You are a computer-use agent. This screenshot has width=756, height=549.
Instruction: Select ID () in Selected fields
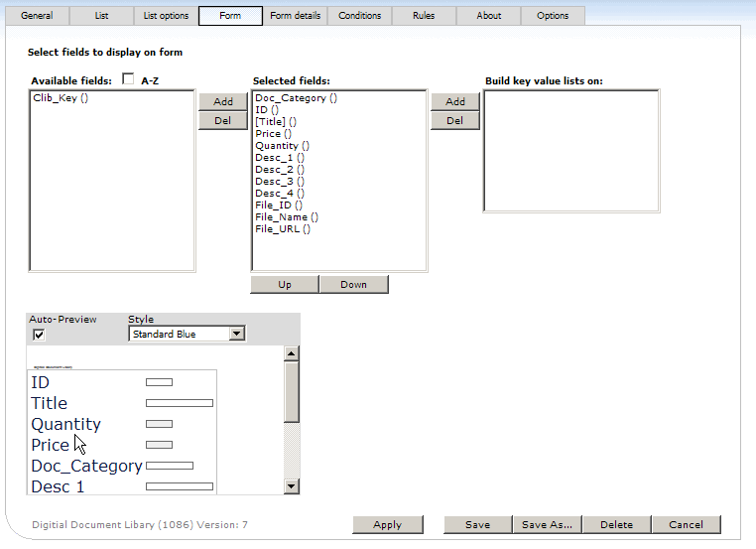click(339, 110)
